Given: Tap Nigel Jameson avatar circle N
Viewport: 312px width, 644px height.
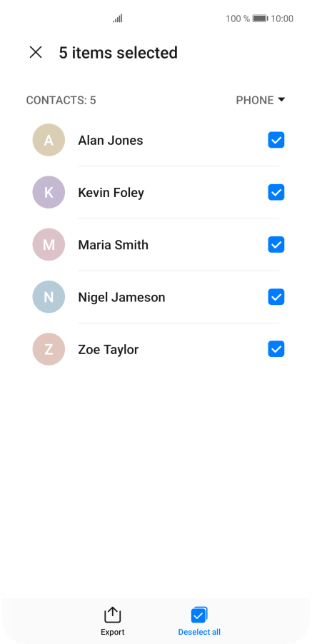Looking at the screenshot, I should [x=49, y=297].
